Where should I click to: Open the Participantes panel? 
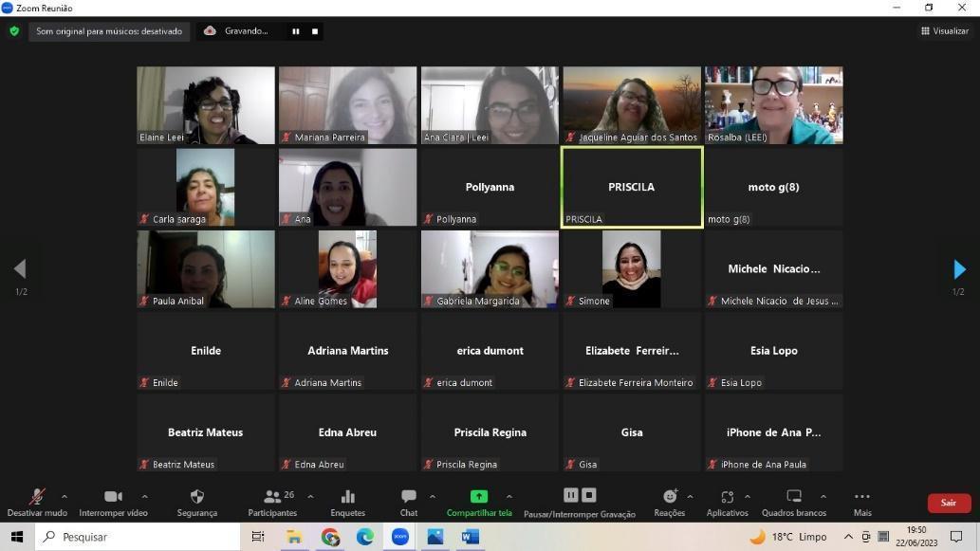[x=272, y=503]
